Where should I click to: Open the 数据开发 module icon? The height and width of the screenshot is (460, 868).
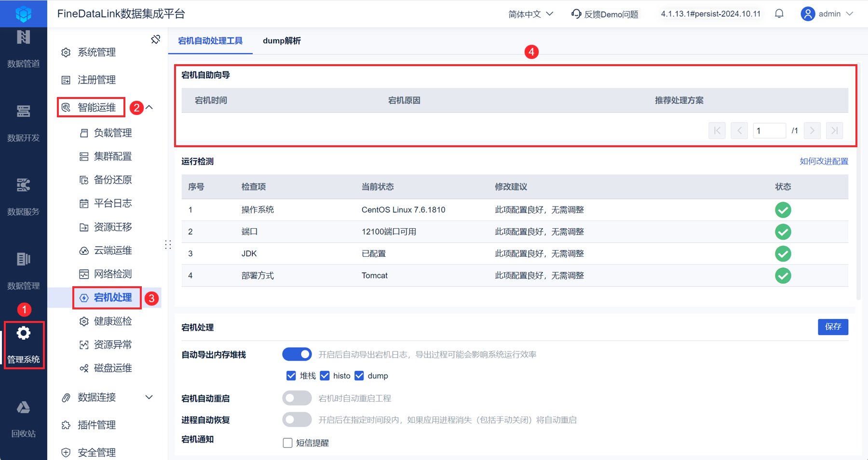coord(23,112)
